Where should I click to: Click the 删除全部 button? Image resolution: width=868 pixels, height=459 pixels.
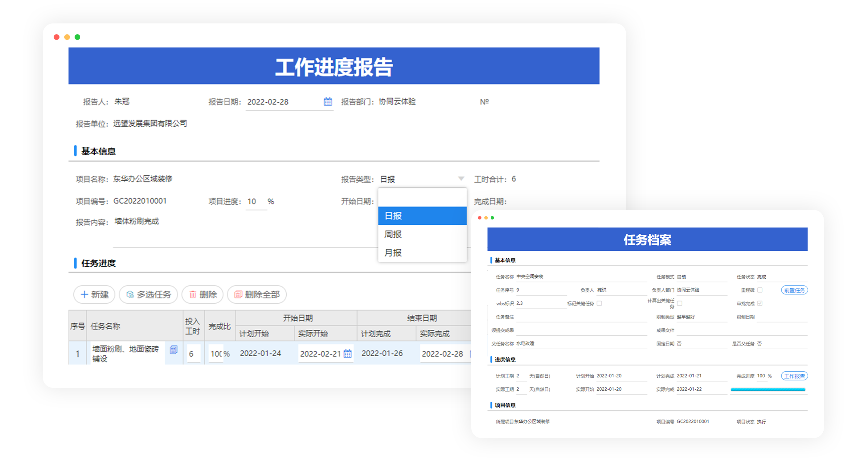[257, 294]
